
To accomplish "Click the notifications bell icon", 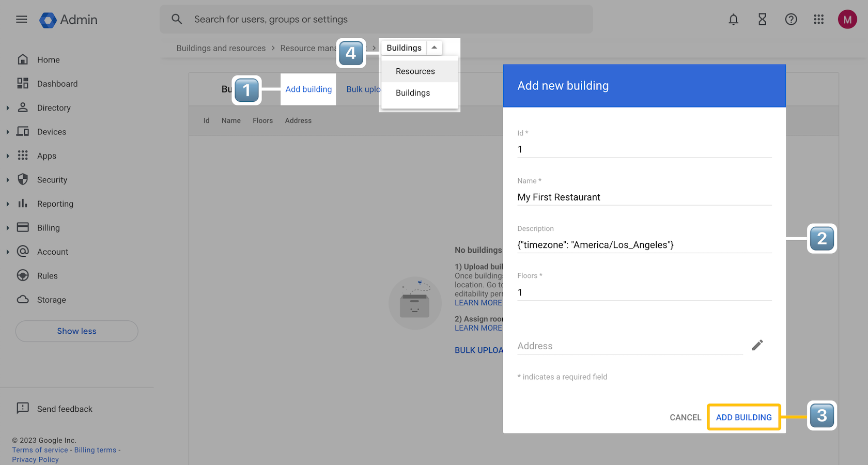I will [x=733, y=20].
